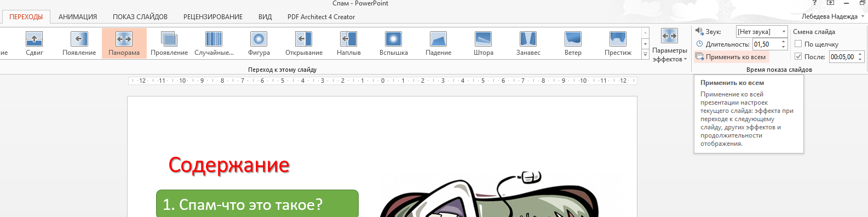Show previous row of transitions gallery
The height and width of the screenshot is (217, 868).
click(645, 33)
